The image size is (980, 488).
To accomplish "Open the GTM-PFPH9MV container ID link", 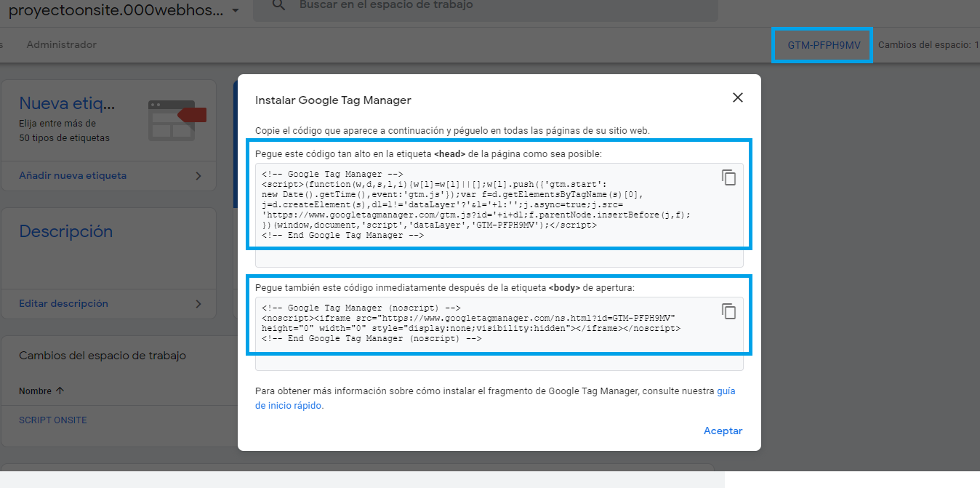I will pos(823,45).
